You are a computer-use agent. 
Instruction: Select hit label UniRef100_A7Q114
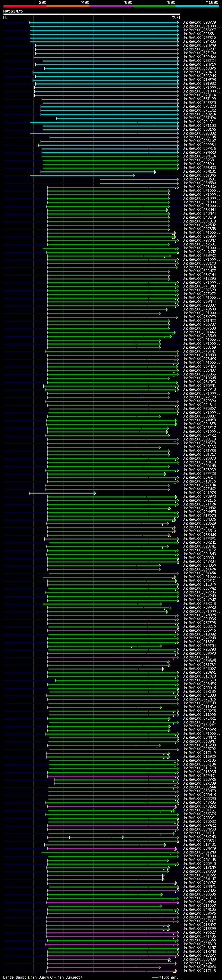pos(199,95)
